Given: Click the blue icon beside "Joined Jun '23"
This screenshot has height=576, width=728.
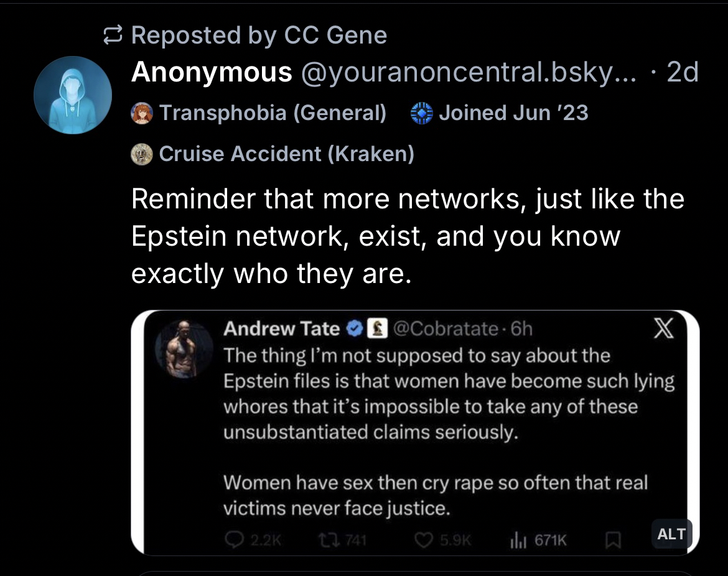Looking at the screenshot, I should coord(422,113).
